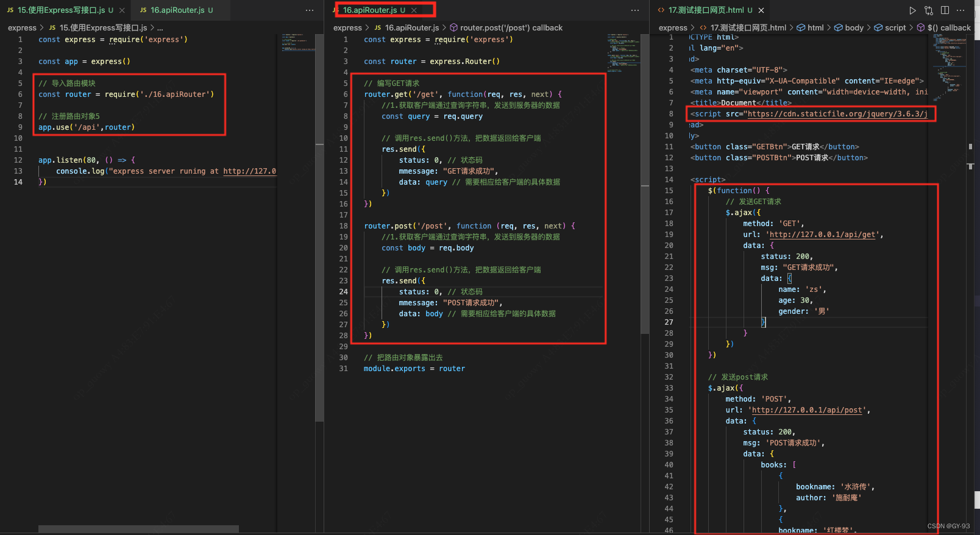The image size is (980, 535).
Task: Click line number 14 in left editor
Action: (x=18, y=182)
